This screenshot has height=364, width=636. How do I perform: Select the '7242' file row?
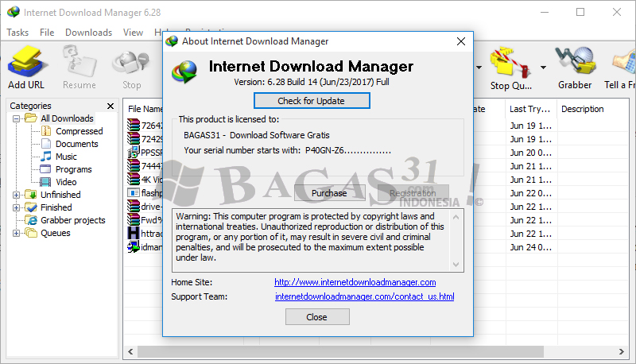pos(145,139)
